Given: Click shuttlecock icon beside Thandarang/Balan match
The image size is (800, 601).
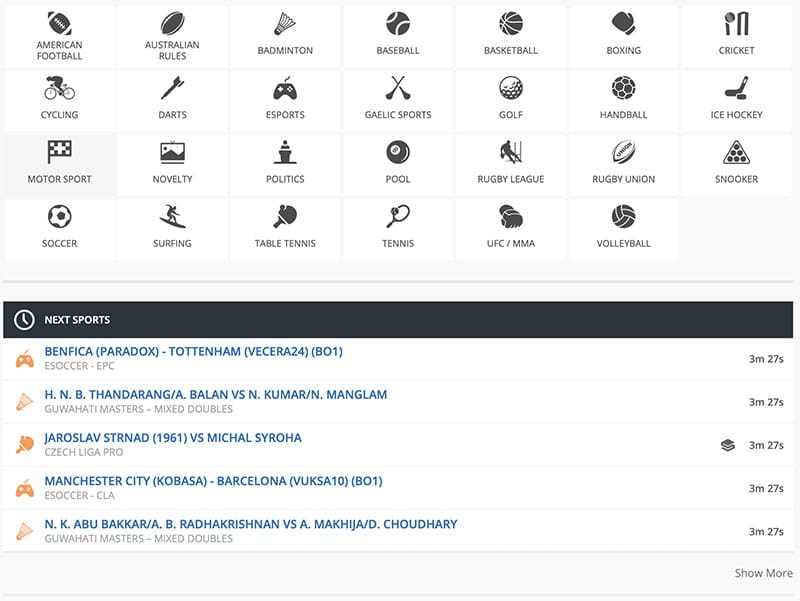Looking at the screenshot, I should pos(24,402).
